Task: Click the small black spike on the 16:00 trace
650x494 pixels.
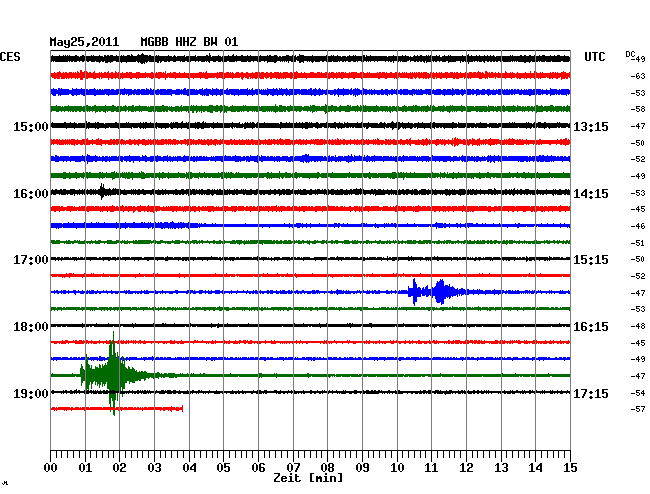Action: point(102,191)
